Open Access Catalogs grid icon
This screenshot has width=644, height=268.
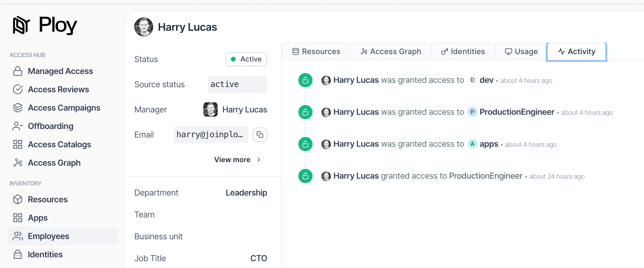click(x=18, y=144)
